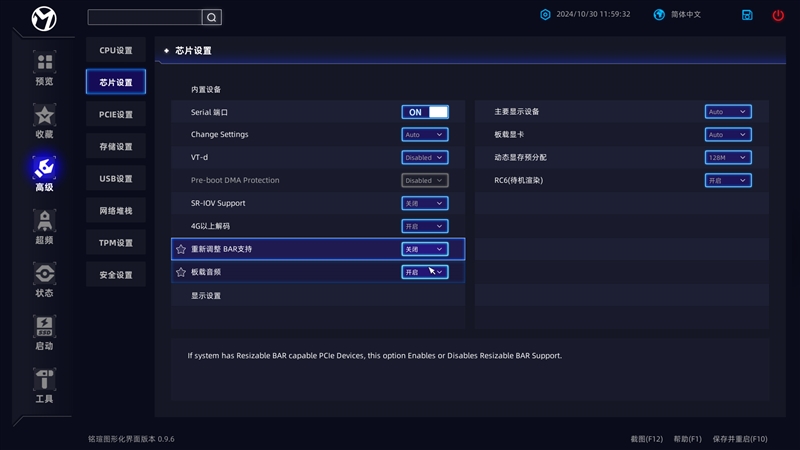Viewport: 800px width, 450px height.
Task: Click the 内置设备 section heading
Action: pos(206,90)
